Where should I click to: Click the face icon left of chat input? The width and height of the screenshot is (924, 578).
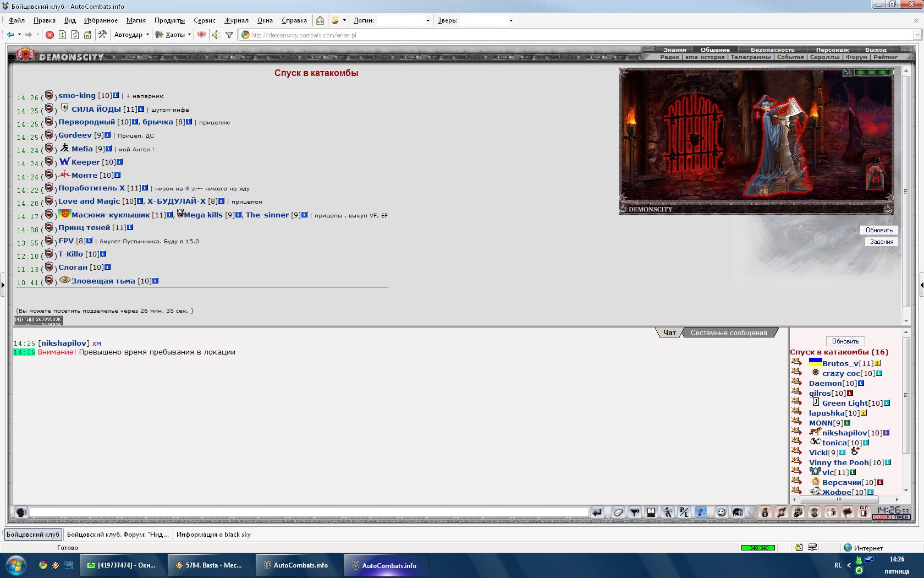[x=21, y=512]
